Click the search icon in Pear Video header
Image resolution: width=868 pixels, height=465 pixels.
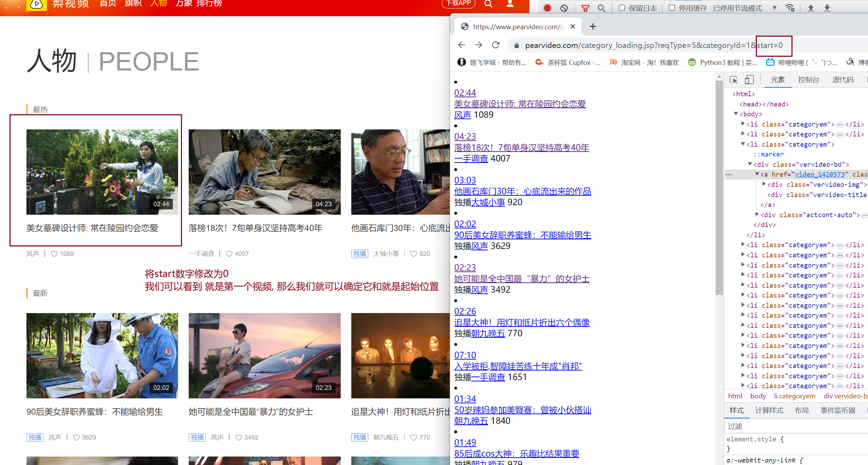[488, 4]
